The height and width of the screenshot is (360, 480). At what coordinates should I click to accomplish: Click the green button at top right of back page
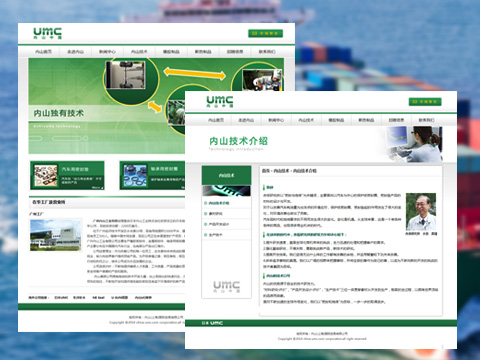pyautogui.click(x=265, y=33)
